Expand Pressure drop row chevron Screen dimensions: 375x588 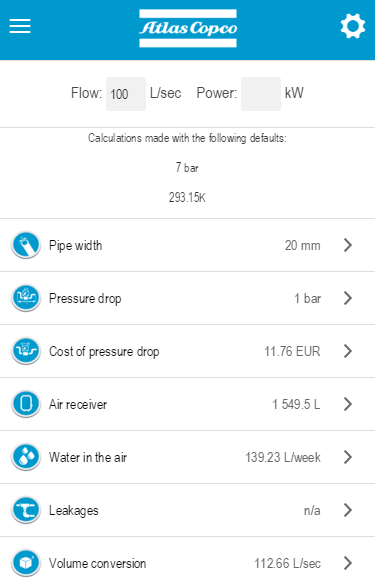pyautogui.click(x=348, y=298)
